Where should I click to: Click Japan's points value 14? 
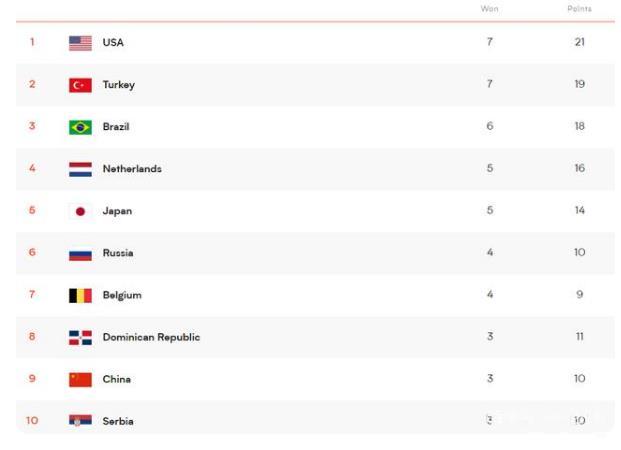579,211
